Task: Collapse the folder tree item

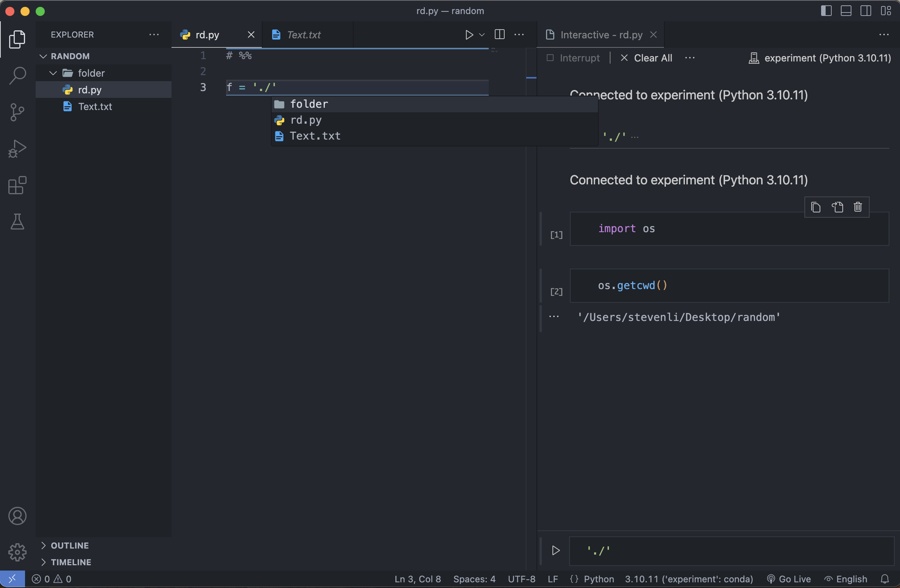Action: (x=53, y=73)
